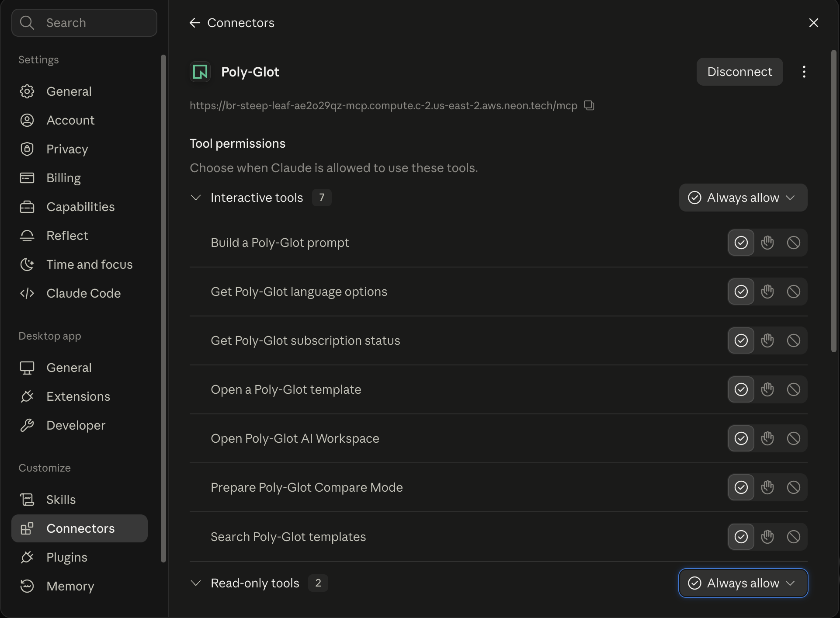This screenshot has height=618, width=840.
Task: Close the settings dialog
Action: tap(813, 23)
